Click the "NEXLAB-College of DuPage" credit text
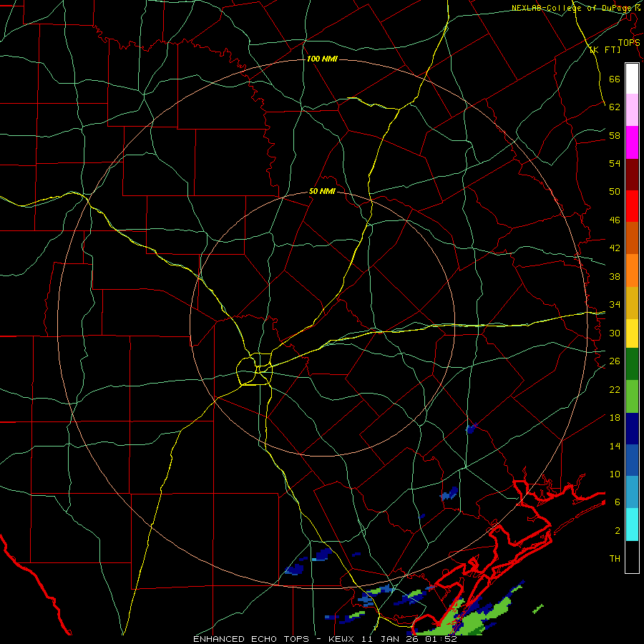This screenshot has width=644, height=644. [572, 8]
